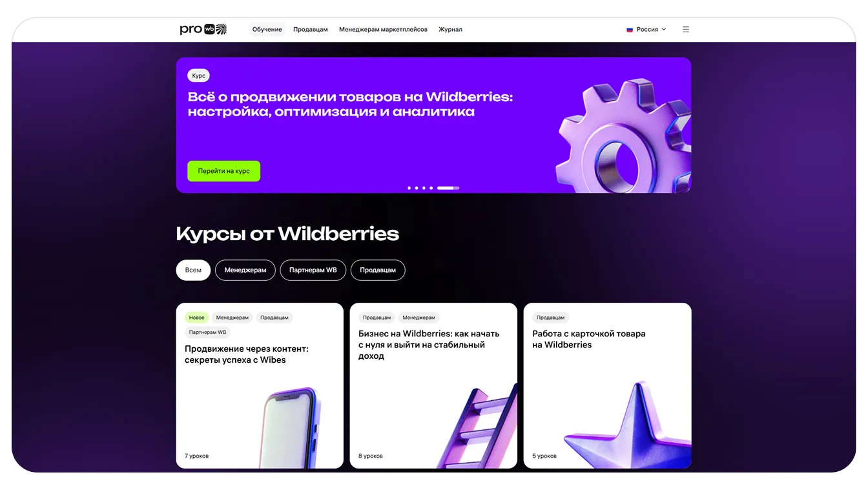Screen dimensions: 868x488
Task: Go to Продавцам in the top navigation
Action: [311, 30]
